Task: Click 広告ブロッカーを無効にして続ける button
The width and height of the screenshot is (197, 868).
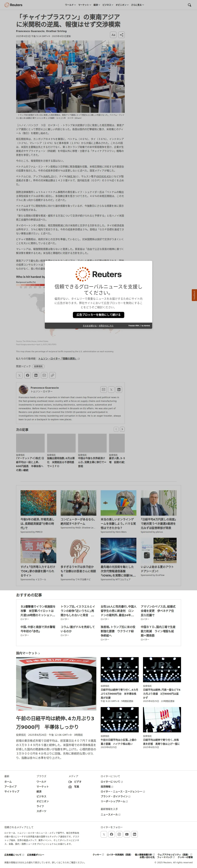Action: click(98, 315)
